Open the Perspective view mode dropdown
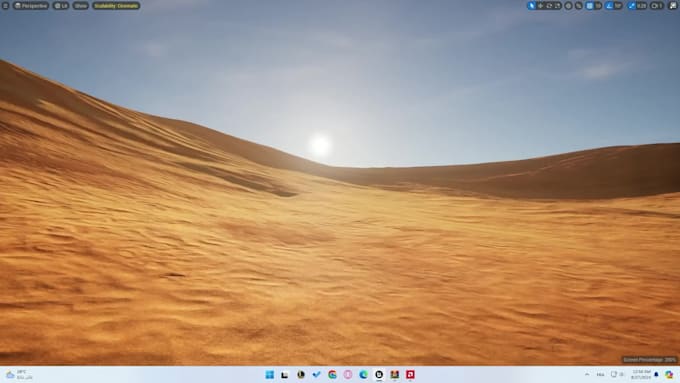The height and width of the screenshot is (383, 680). (x=31, y=6)
